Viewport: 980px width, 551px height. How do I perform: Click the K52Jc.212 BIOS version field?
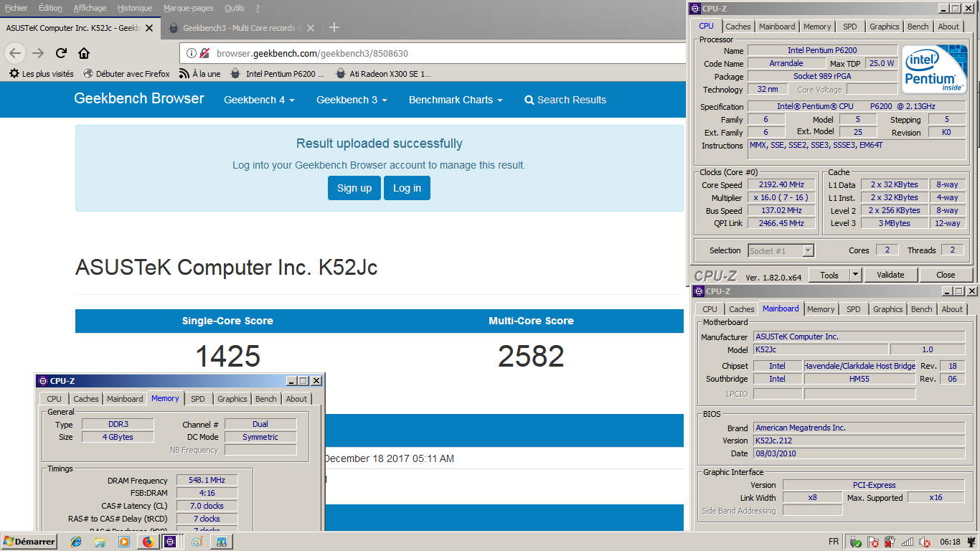tap(859, 441)
